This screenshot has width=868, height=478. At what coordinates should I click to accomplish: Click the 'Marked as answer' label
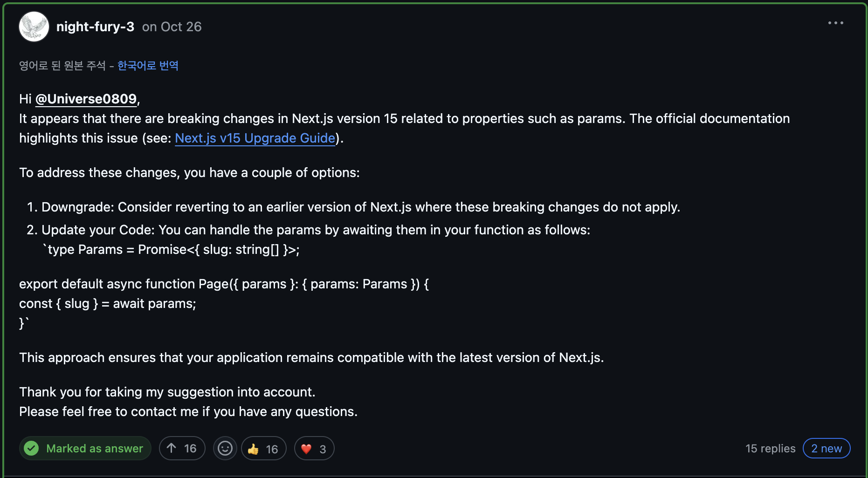click(x=95, y=448)
